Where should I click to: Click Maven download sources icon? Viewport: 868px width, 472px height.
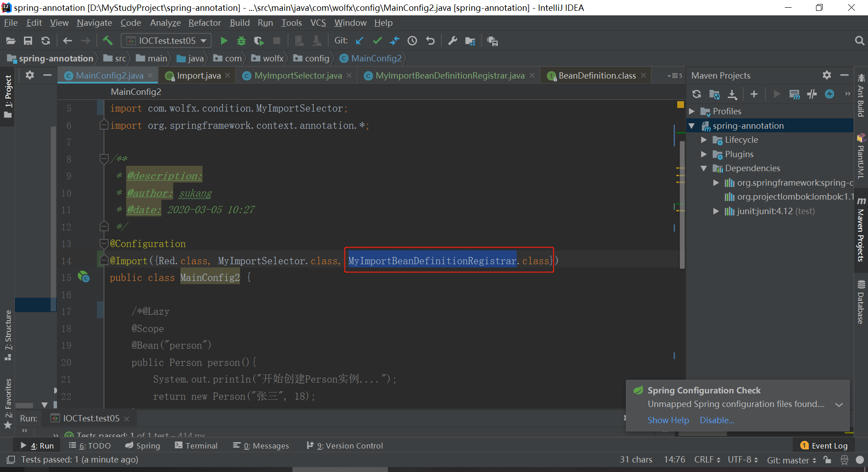pos(732,94)
